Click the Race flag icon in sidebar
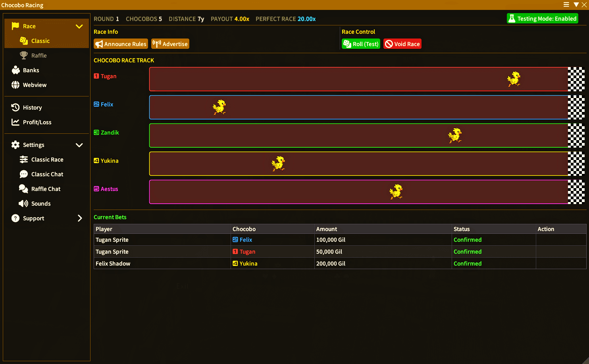Image resolution: width=589 pixels, height=364 pixels. [15, 26]
